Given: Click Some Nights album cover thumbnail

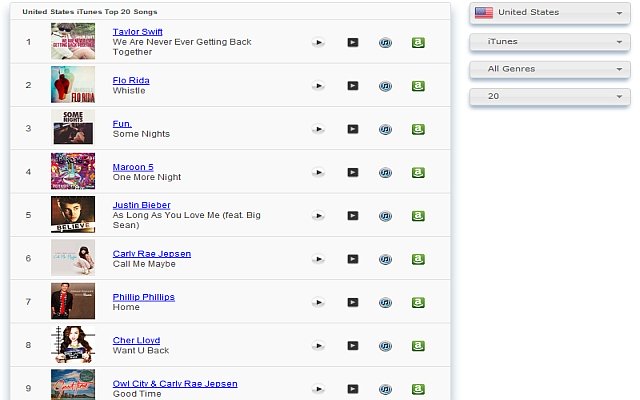Looking at the screenshot, I should click(x=73, y=128).
